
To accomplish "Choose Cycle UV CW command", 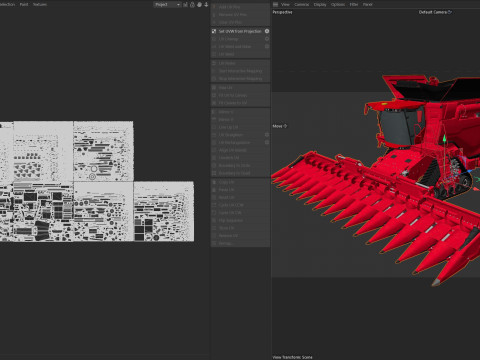I will tap(240, 213).
